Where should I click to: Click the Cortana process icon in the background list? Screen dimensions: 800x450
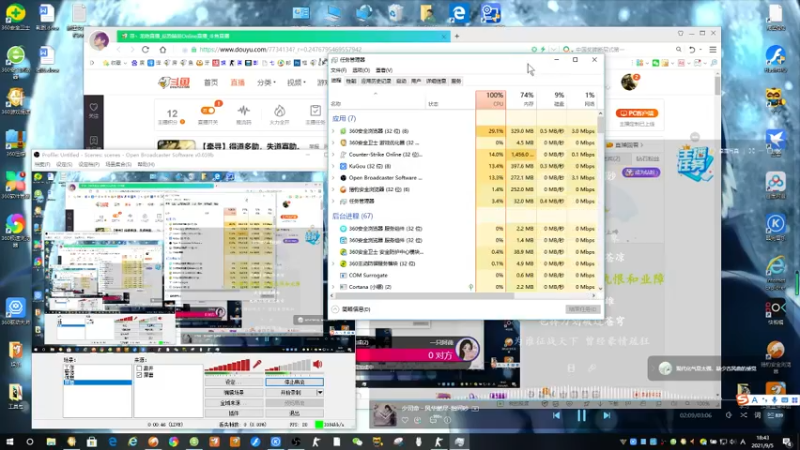point(343,287)
